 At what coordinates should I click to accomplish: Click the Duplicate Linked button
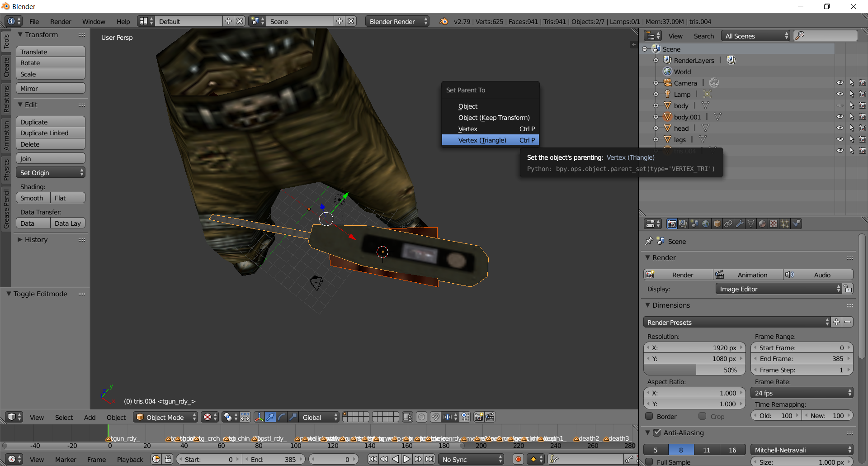[x=51, y=133]
